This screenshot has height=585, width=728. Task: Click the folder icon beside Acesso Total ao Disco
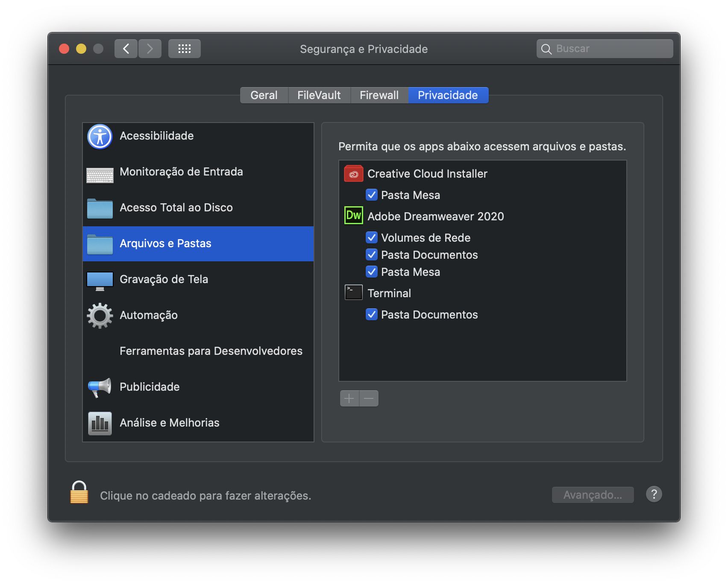100,208
